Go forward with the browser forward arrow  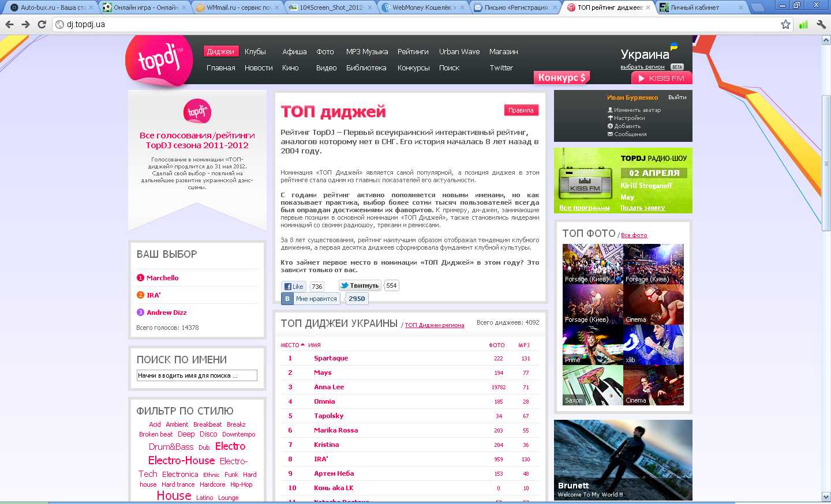click(25, 24)
